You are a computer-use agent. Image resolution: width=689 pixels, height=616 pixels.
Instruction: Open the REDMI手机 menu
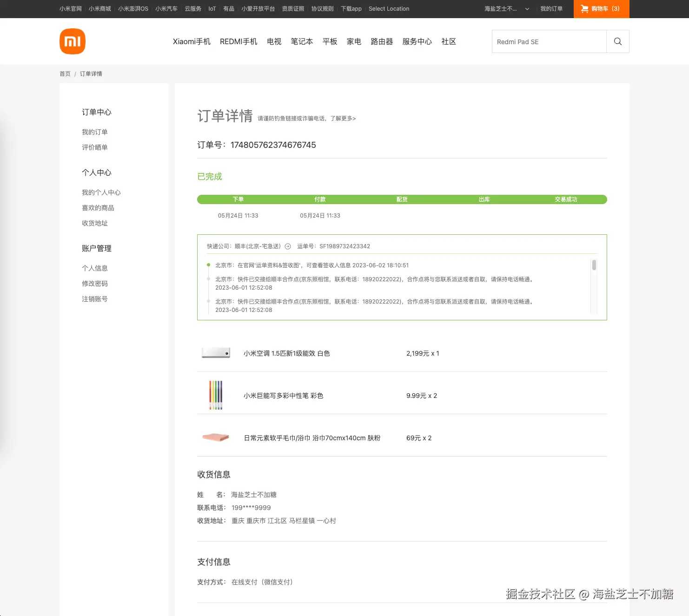pyautogui.click(x=238, y=41)
